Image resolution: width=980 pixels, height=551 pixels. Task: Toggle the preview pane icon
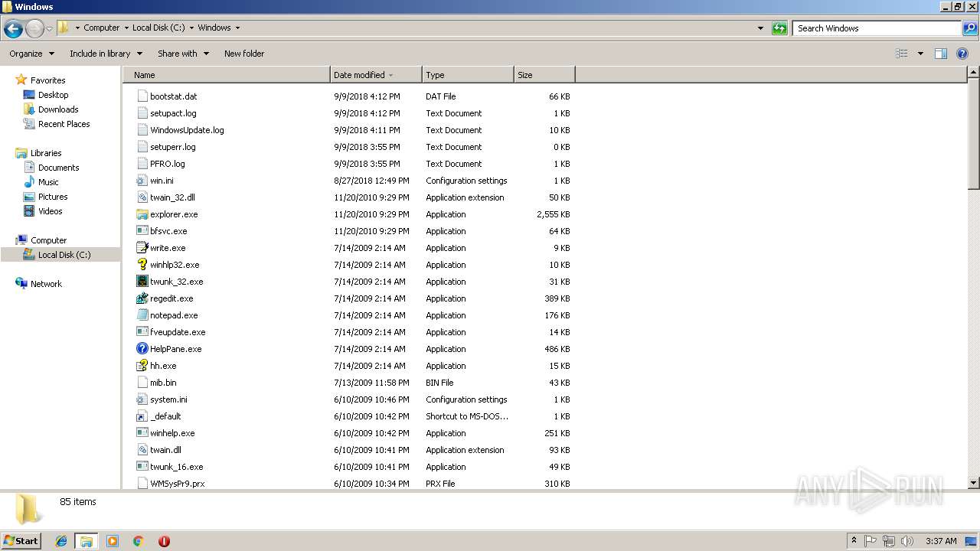pyautogui.click(x=941, y=54)
